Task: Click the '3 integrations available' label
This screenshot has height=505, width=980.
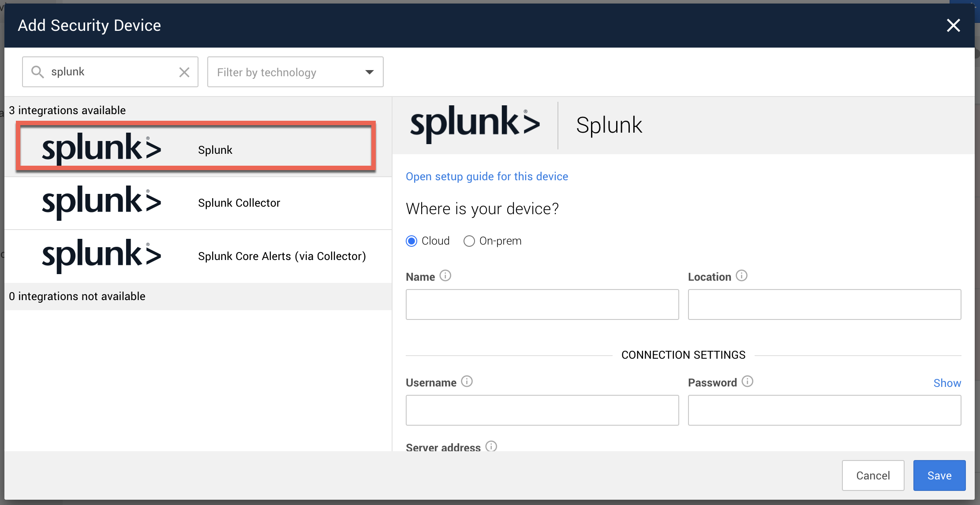Action: [67, 110]
